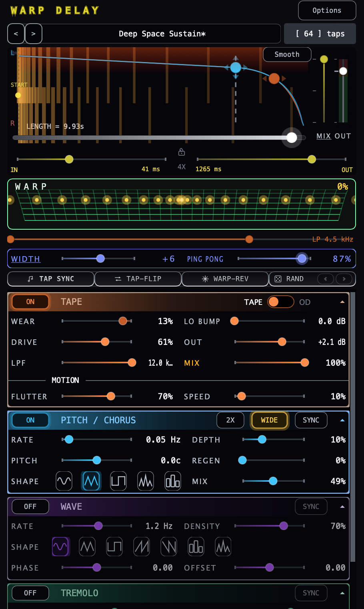The width and height of the screenshot is (364, 609).
Task: Click the yellow vertical mix level handle
Action: tap(324, 59)
